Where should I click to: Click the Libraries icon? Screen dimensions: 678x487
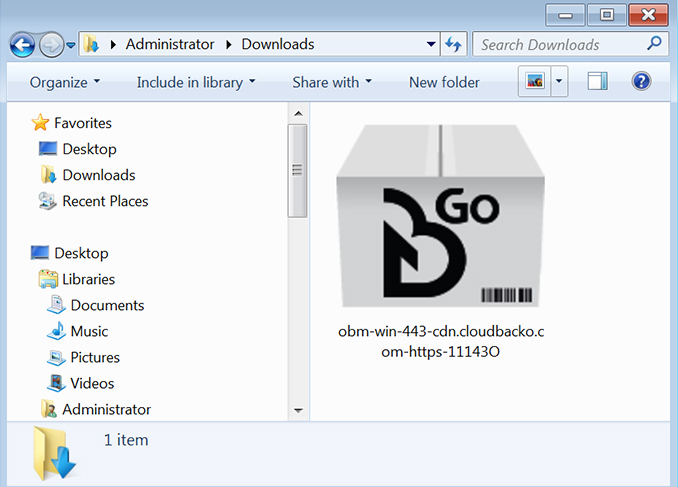point(48,279)
